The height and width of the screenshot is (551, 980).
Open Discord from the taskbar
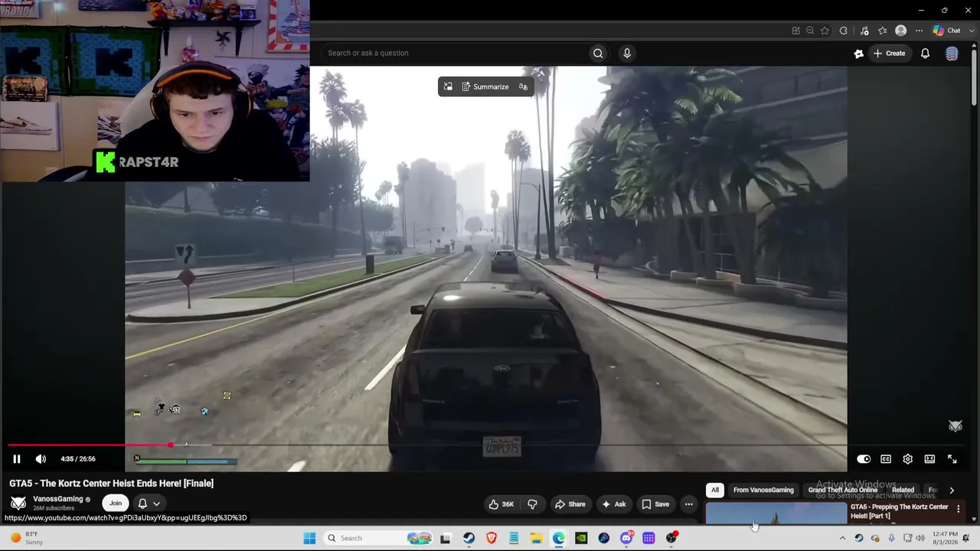(626, 538)
